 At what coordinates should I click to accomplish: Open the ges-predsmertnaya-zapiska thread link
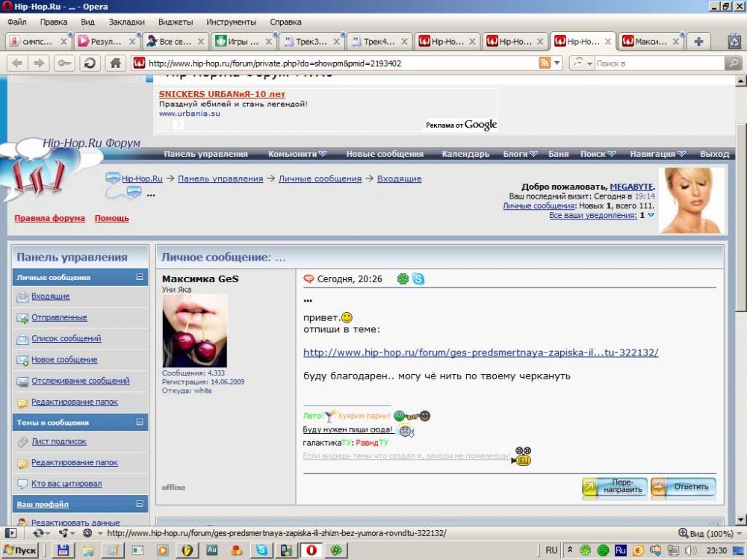[x=480, y=352]
